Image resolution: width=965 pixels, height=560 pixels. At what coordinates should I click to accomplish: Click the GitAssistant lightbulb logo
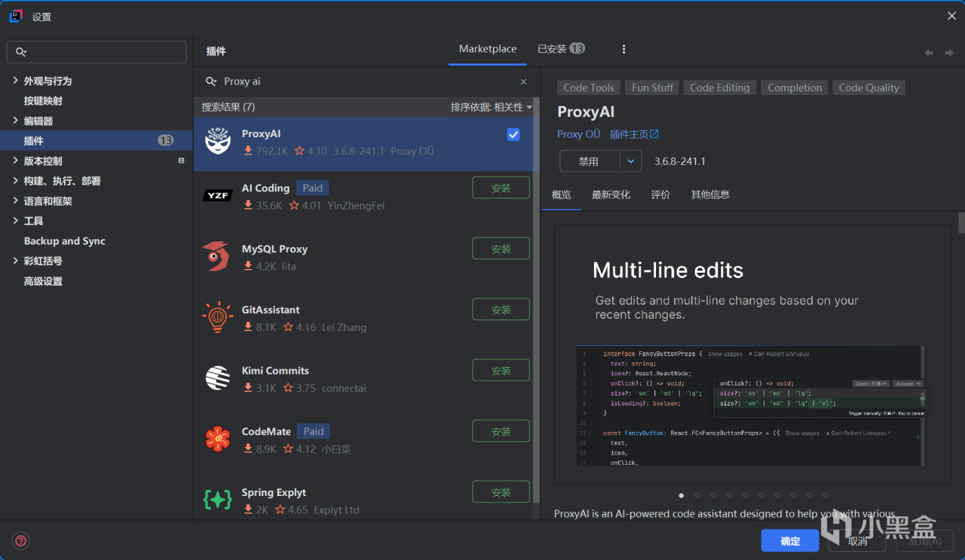217,318
